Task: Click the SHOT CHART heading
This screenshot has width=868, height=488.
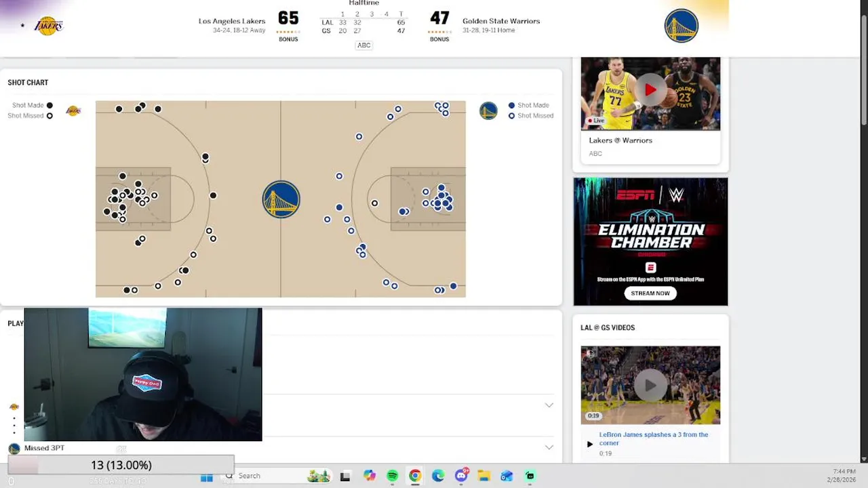Action: [x=28, y=83]
